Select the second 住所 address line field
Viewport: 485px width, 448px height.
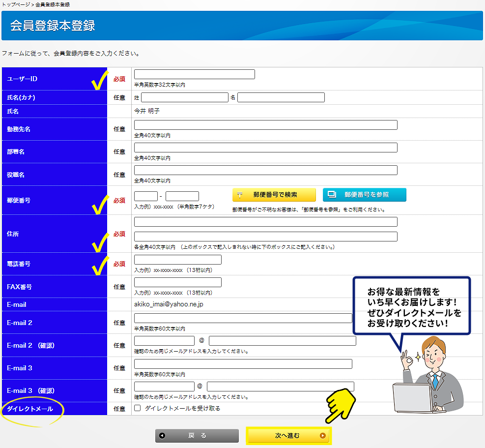coord(265,237)
